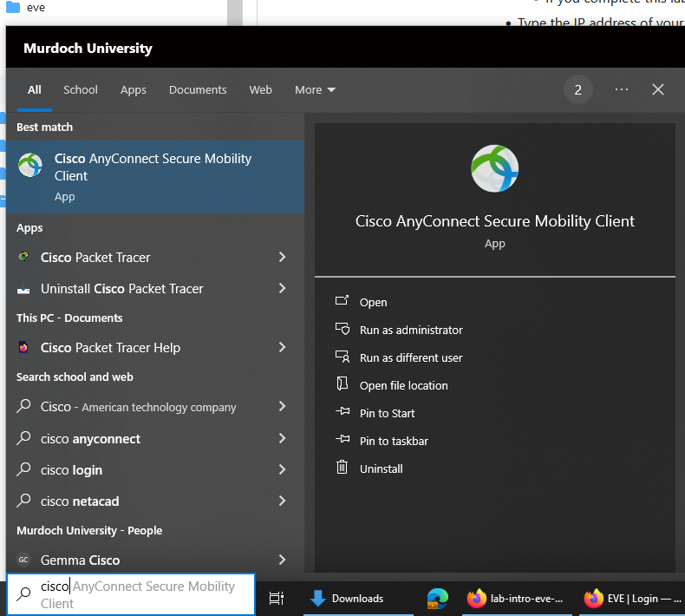Click the large AnyConnect logo in details pane
This screenshot has height=616, width=685.
pos(494,168)
